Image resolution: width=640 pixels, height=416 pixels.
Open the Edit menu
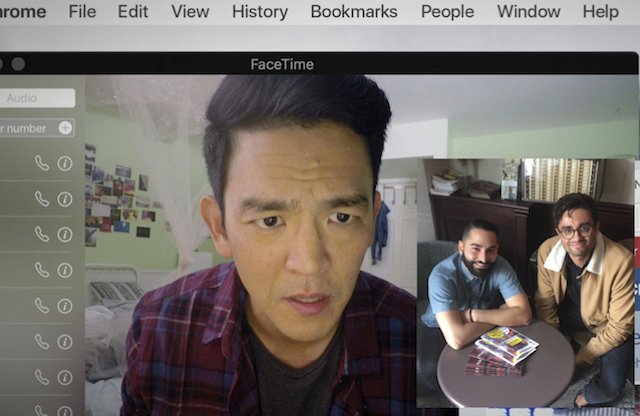coord(133,11)
